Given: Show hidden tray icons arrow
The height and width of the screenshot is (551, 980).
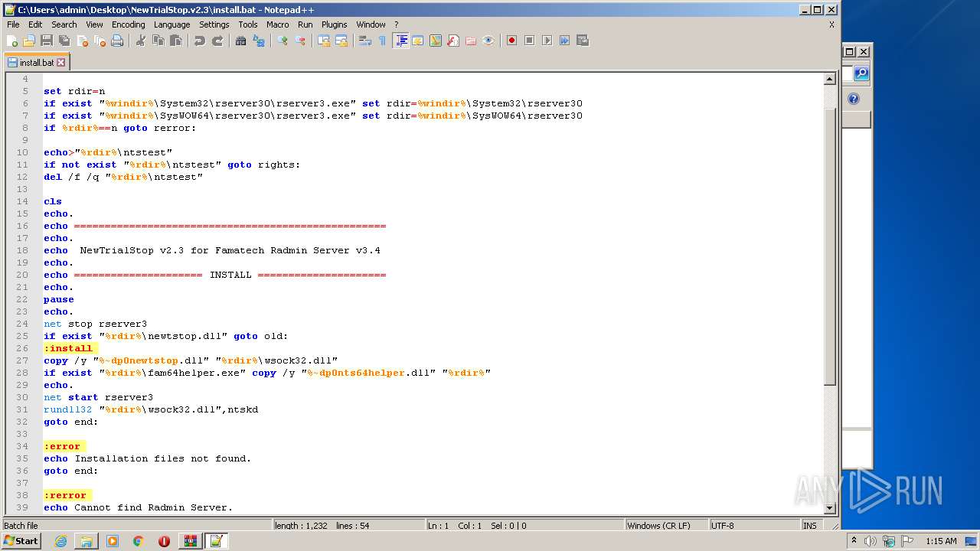Looking at the screenshot, I should click(854, 541).
